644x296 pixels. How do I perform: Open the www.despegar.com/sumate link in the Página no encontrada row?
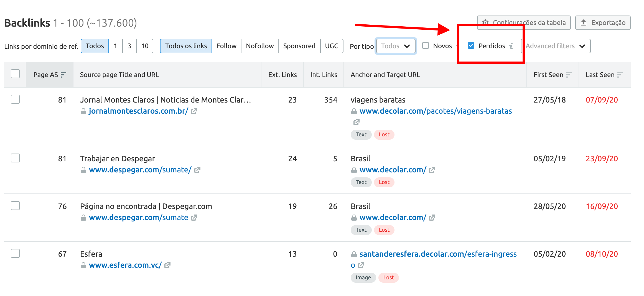(139, 218)
